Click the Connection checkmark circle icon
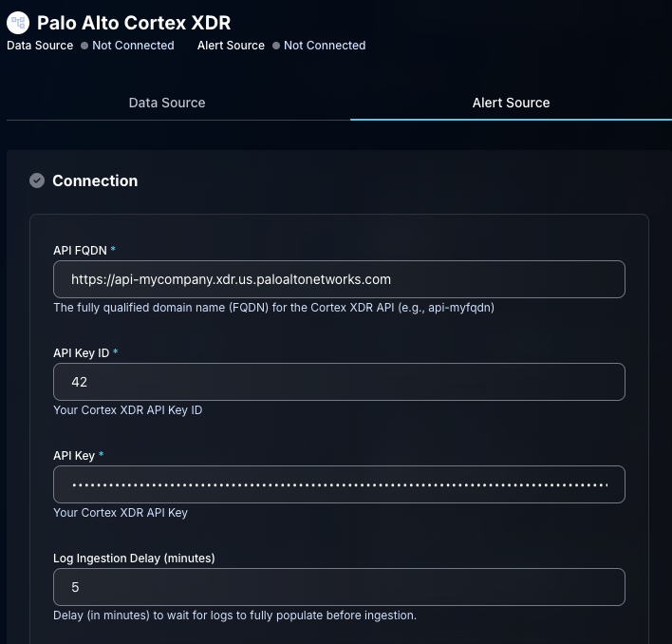The image size is (672, 644). pyautogui.click(x=37, y=180)
